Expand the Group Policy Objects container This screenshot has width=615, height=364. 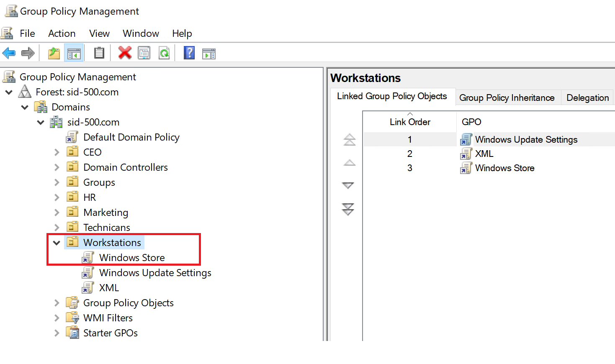(x=57, y=303)
